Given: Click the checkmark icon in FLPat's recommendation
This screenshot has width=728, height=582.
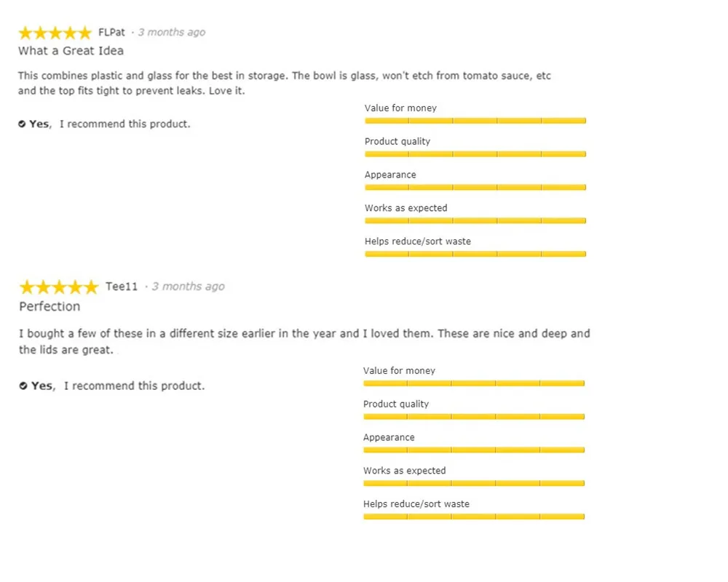Looking at the screenshot, I should click(22, 124).
